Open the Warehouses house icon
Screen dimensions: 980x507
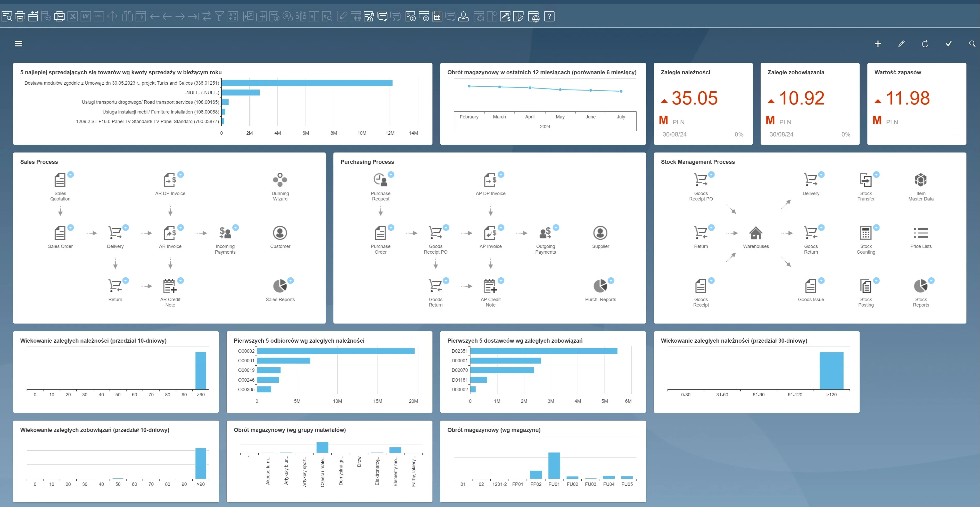(755, 232)
